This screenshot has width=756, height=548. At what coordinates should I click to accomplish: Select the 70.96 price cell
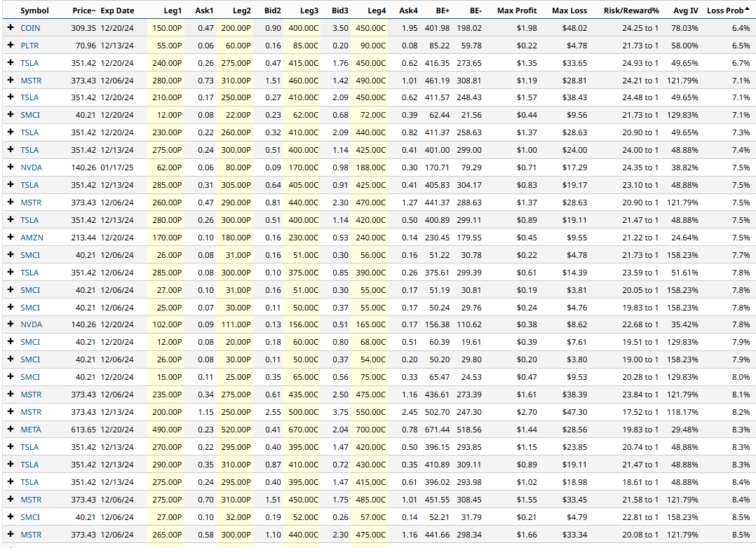pos(86,46)
